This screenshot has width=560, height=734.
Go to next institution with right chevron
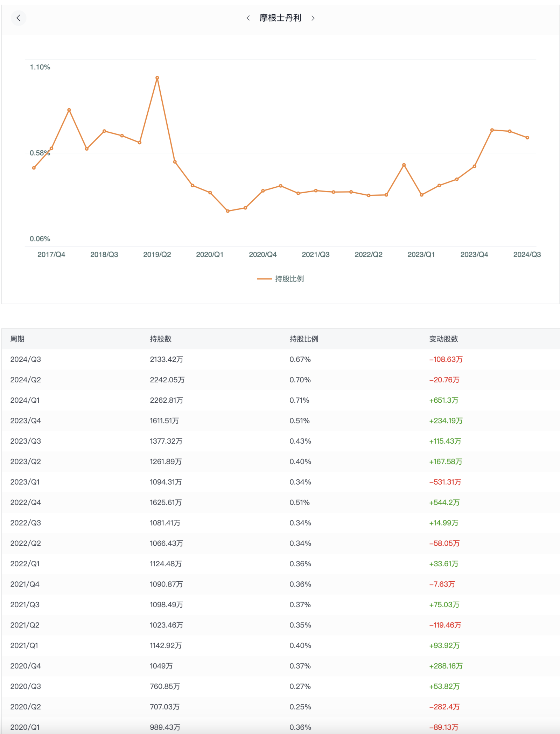click(313, 18)
